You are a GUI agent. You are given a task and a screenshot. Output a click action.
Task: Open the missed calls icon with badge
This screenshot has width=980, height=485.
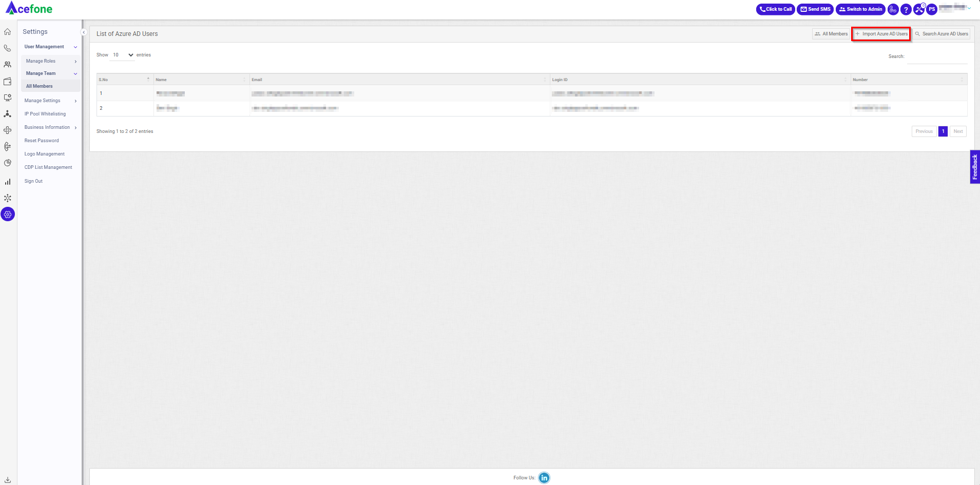point(919,9)
